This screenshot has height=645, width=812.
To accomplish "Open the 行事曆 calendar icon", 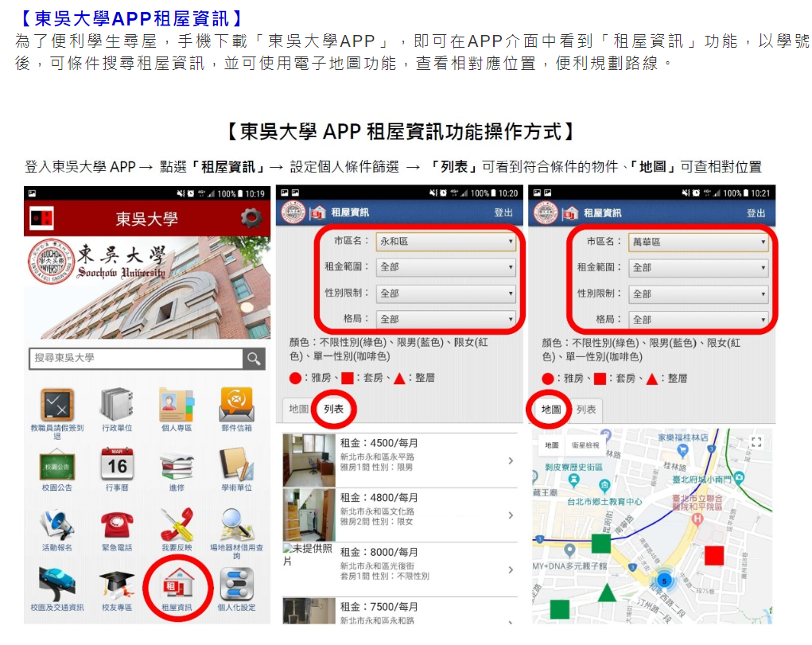I will click(117, 464).
